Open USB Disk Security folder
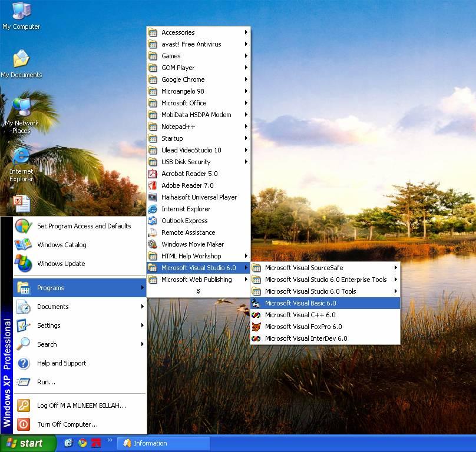476x452 pixels. (x=199, y=162)
